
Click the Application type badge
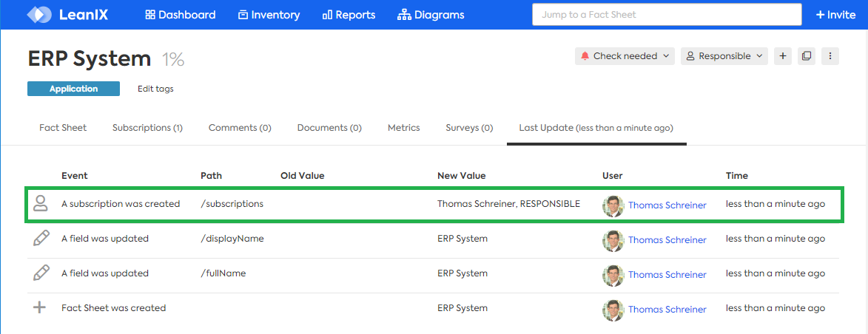[x=73, y=89]
